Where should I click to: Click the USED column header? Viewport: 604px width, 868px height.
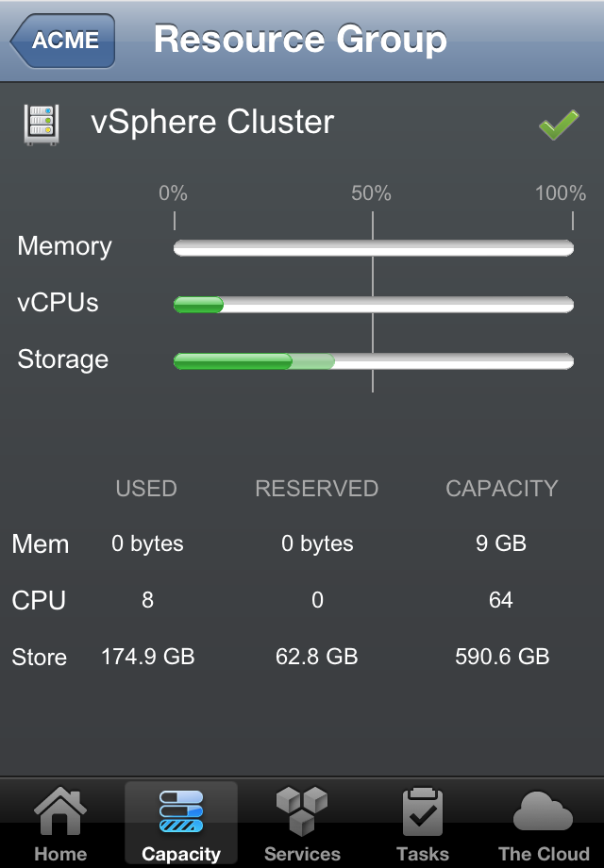click(x=146, y=489)
